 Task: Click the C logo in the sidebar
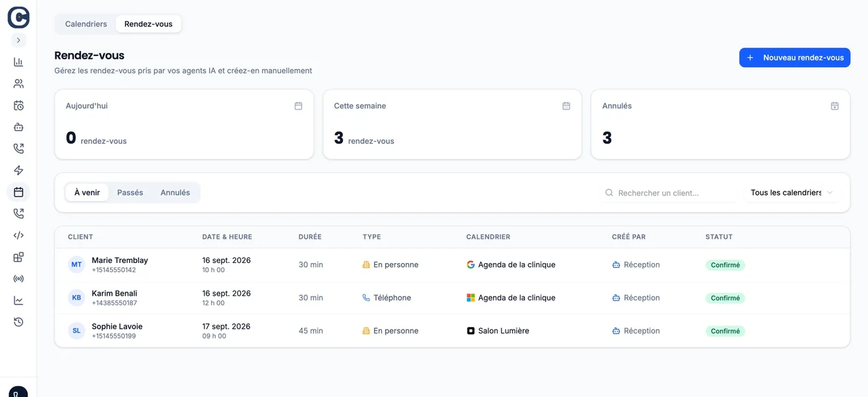click(x=19, y=17)
